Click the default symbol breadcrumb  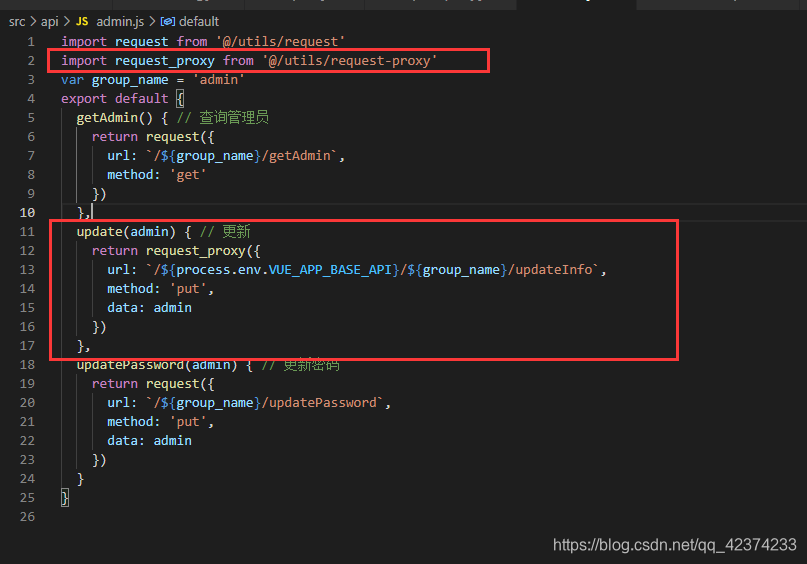199,22
